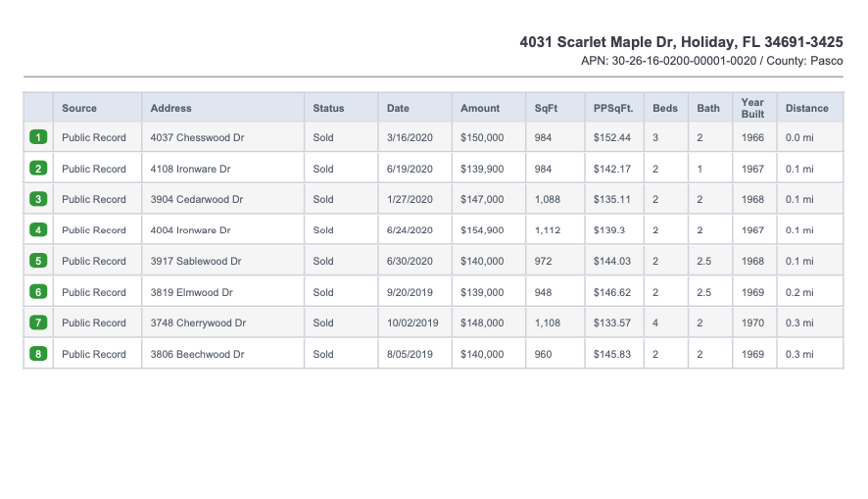Screen dimensions: 868x499
Task: Select the 10/02/2019 date cell
Action: pyautogui.click(x=412, y=323)
